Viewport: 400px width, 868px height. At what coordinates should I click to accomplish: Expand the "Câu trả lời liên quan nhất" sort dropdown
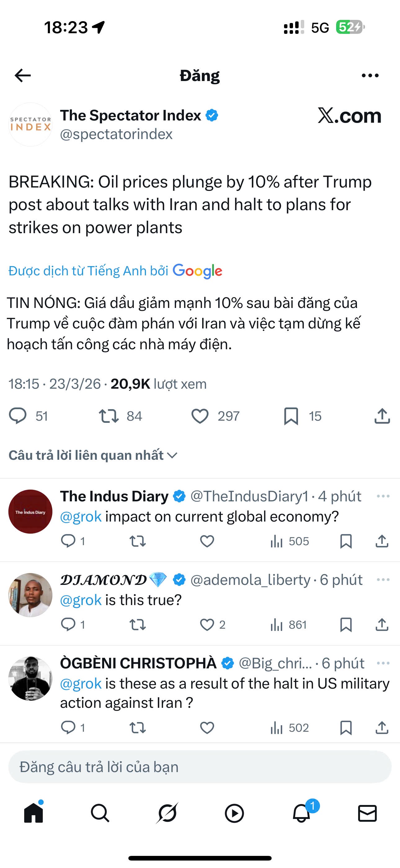point(93,455)
